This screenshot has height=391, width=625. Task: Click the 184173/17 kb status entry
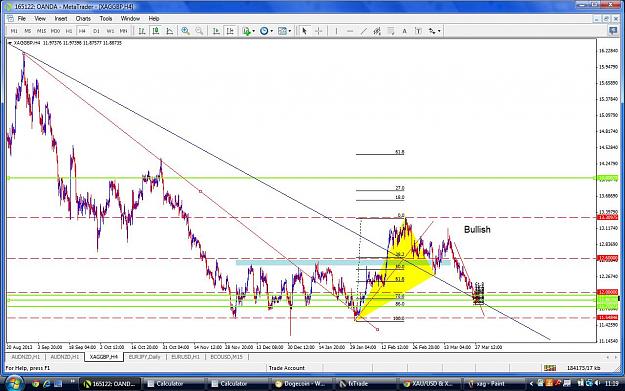point(584,368)
